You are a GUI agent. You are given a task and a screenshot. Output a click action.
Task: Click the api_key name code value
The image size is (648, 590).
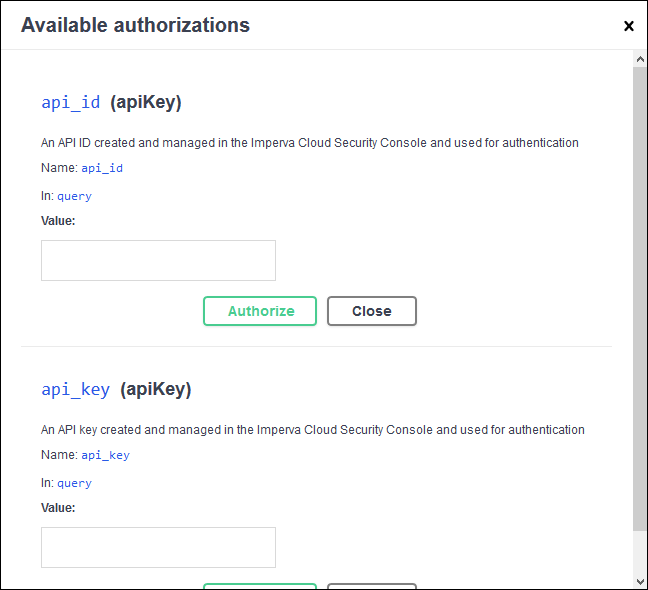pyautogui.click(x=105, y=455)
